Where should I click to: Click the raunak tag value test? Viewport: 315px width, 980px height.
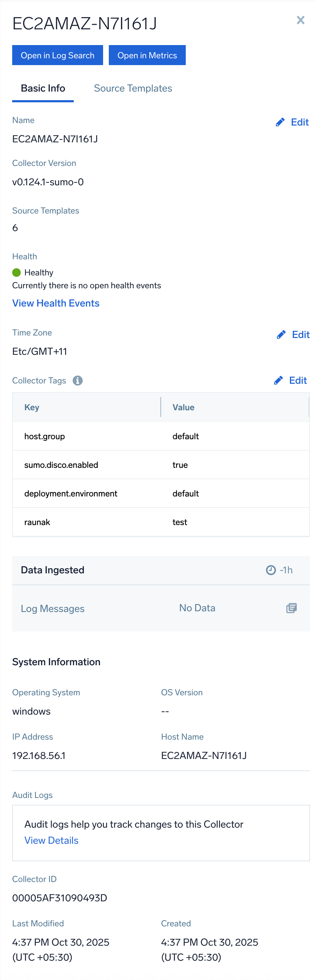coord(179,522)
